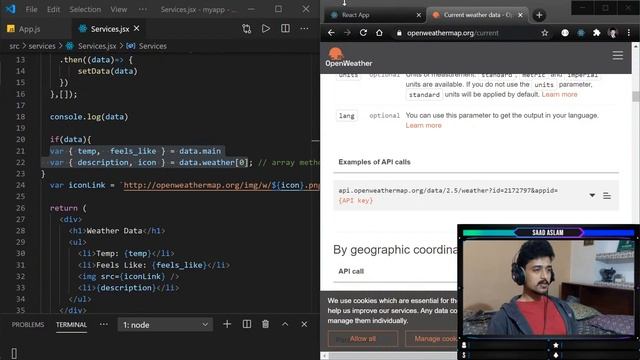Open the OpenWeather hamburger menu
Viewport: 640px width, 360px height.
618,56
